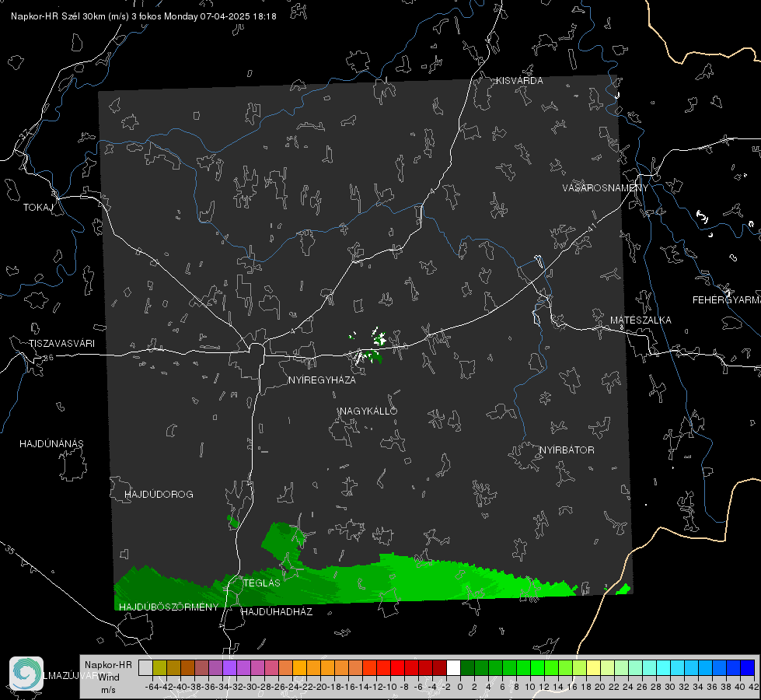
Task: Click road number '41' near Vásárosnamény
Action: click(592, 227)
